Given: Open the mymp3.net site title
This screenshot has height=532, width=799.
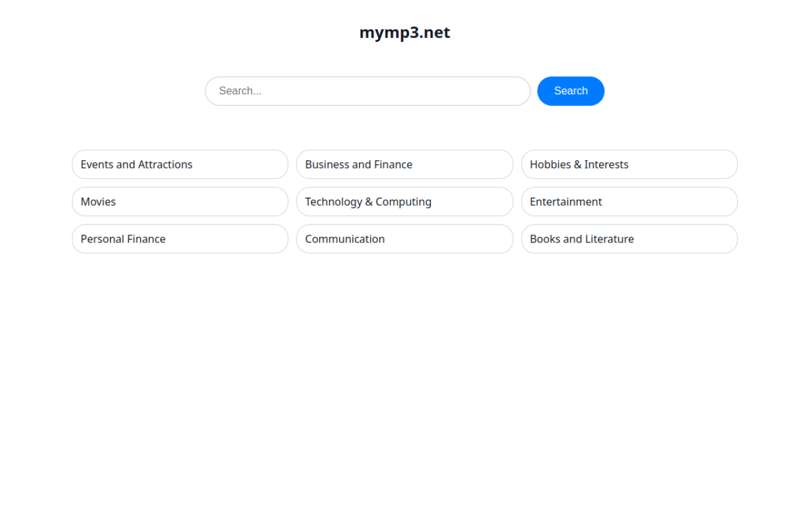Looking at the screenshot, I should point(404,32).
